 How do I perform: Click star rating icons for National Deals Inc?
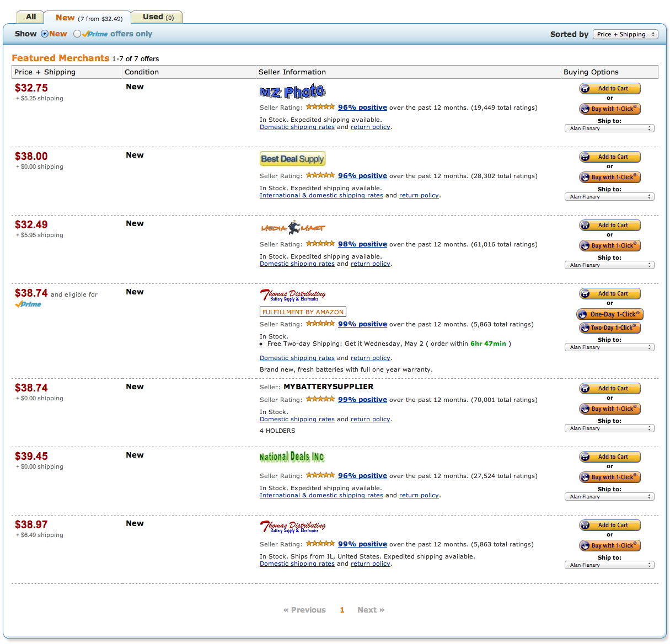coord(320,475)
